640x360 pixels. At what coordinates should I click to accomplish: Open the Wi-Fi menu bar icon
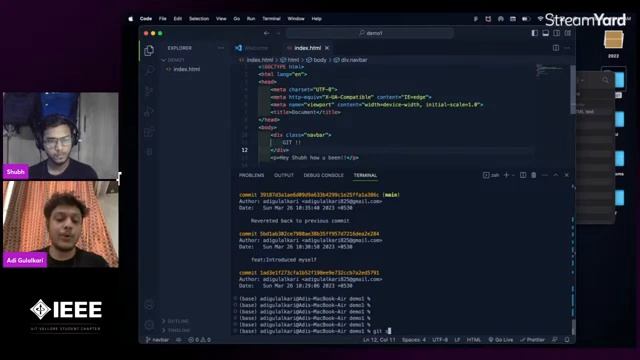pyautogui.click(x=540, y=19)
